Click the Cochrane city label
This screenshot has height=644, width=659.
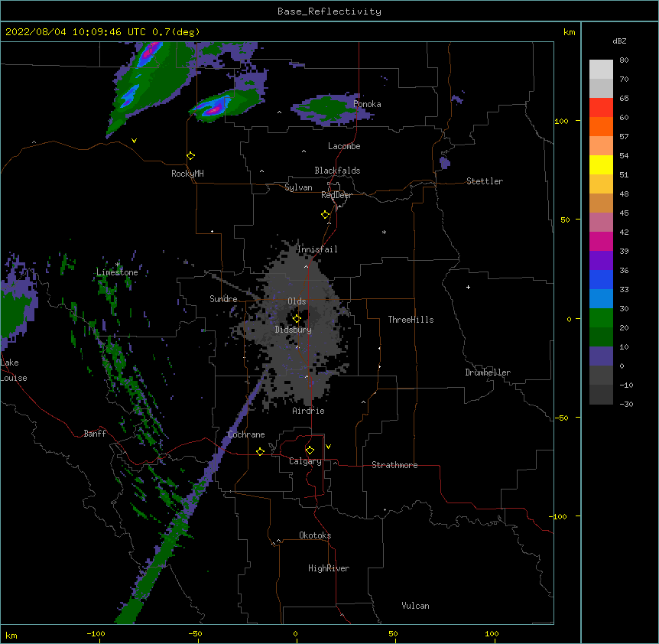pos(246,434)
